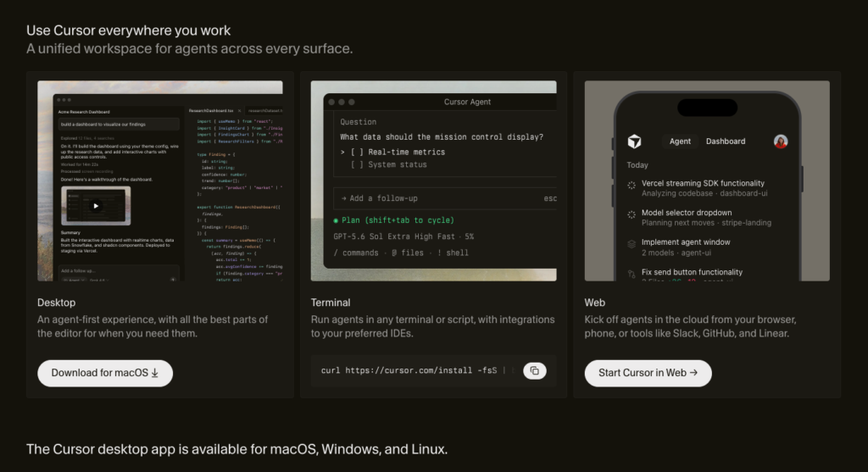Click the Today label in phone mockup

637,165
